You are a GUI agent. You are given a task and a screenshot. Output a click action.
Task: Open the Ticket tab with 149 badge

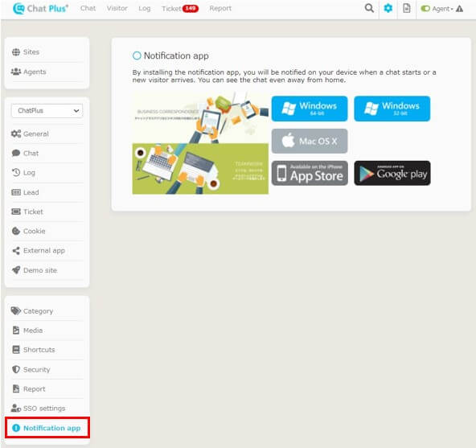[180, 9]
